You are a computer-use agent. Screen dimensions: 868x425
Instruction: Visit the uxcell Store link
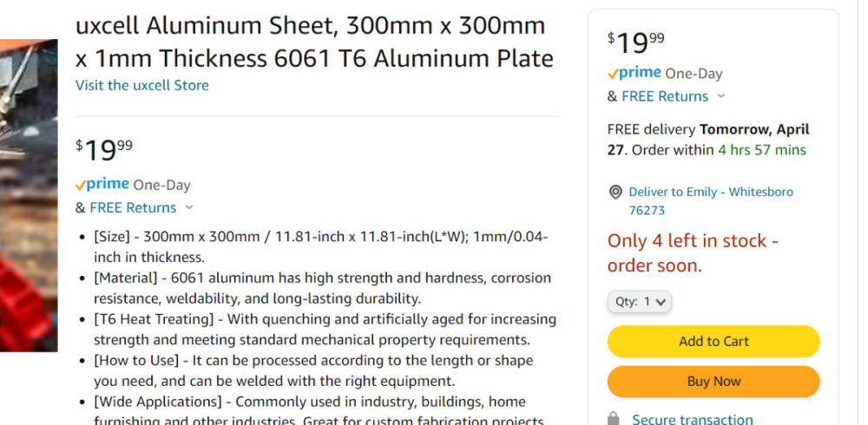(142, 85)
